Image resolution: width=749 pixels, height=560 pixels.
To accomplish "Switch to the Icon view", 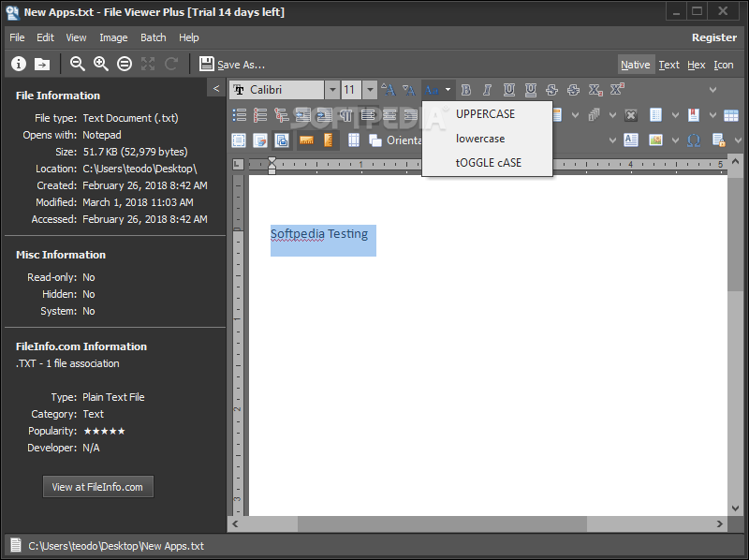I will pyautogui.click(x=723, y=65).
